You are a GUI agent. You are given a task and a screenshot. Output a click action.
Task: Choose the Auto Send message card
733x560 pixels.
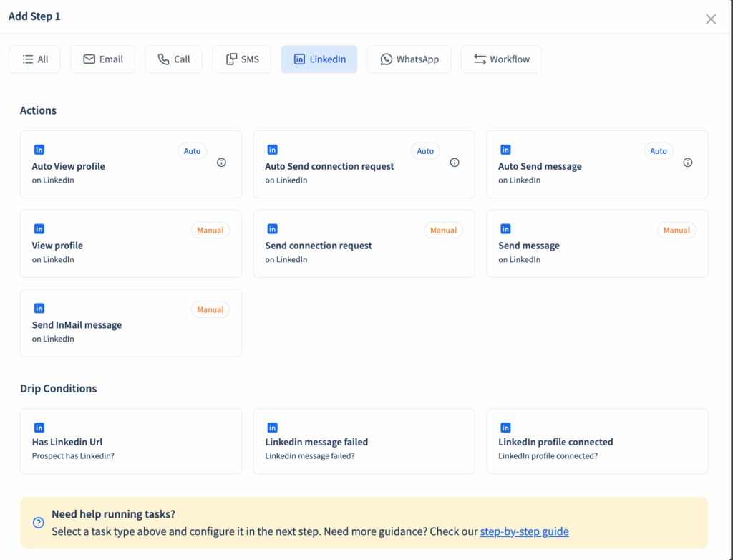coord(597,164)
